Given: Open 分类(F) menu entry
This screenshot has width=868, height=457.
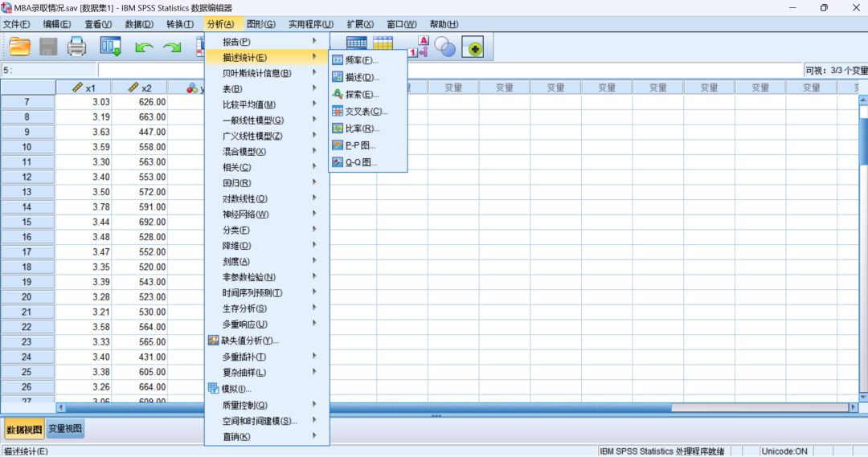Looking at the screenshot, I should pyautogui.click(x=267, y=230).
